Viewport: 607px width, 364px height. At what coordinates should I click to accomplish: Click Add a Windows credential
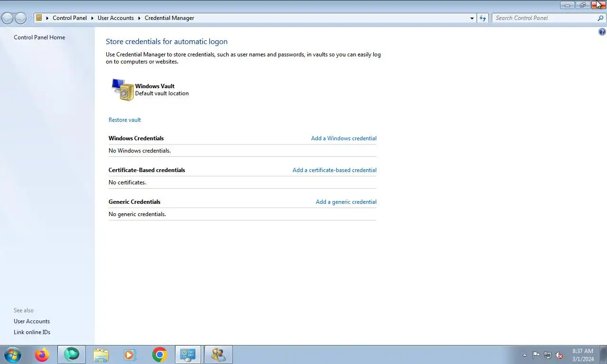coord(344,138)
